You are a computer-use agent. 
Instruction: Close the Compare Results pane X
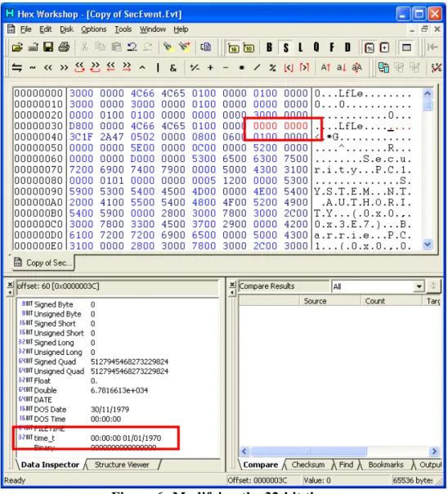(232, 284)
